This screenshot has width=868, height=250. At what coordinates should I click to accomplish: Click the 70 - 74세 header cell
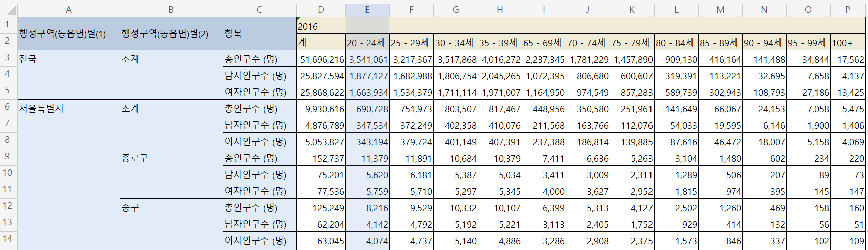[x=588, y=42]
